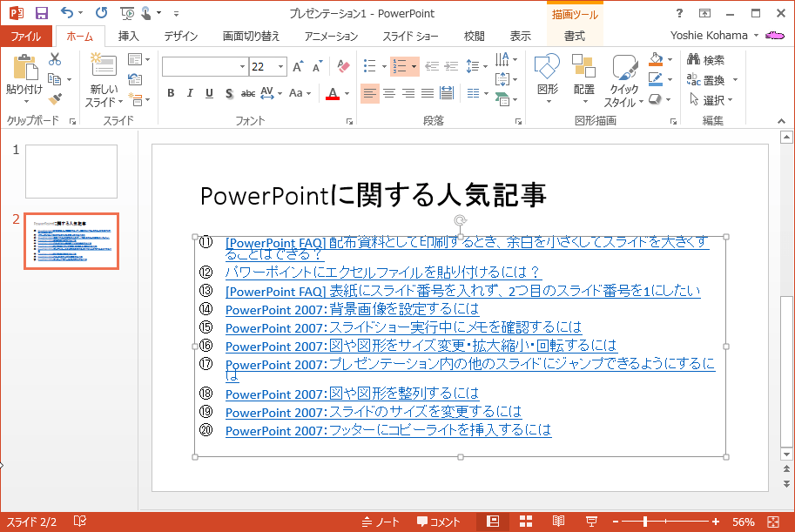The width and height of the screenshot is (795, 532).
Task: Click the Cut scissors icon
Action: [55, 59]
